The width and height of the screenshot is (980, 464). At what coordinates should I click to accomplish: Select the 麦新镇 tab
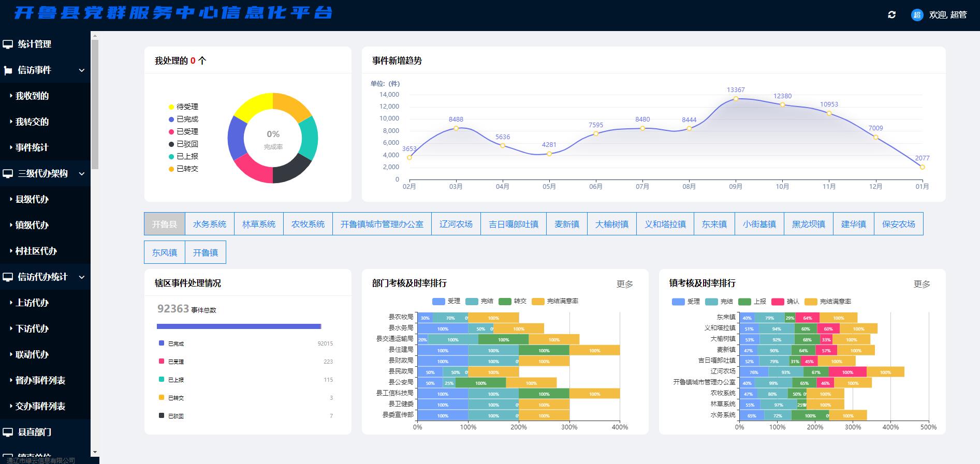pyautogui.click(x=567, y=224)
